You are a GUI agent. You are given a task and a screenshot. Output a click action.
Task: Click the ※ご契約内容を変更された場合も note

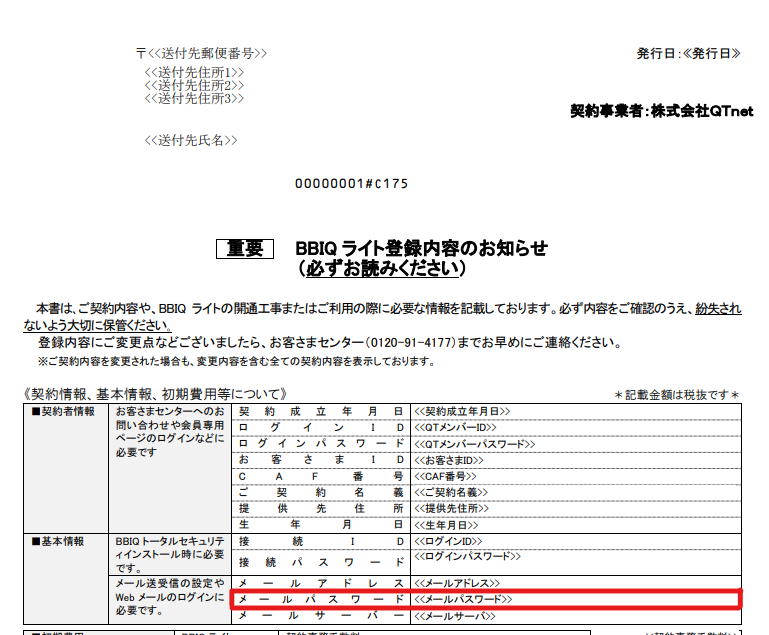pos(236,361)
